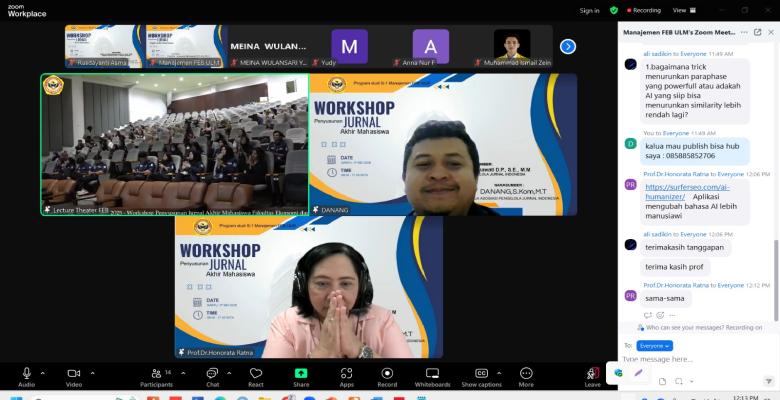Expand the audio options arrow beside Audio
The width and height of the screenshot is (780, 400).
click(x=46, y=372)
